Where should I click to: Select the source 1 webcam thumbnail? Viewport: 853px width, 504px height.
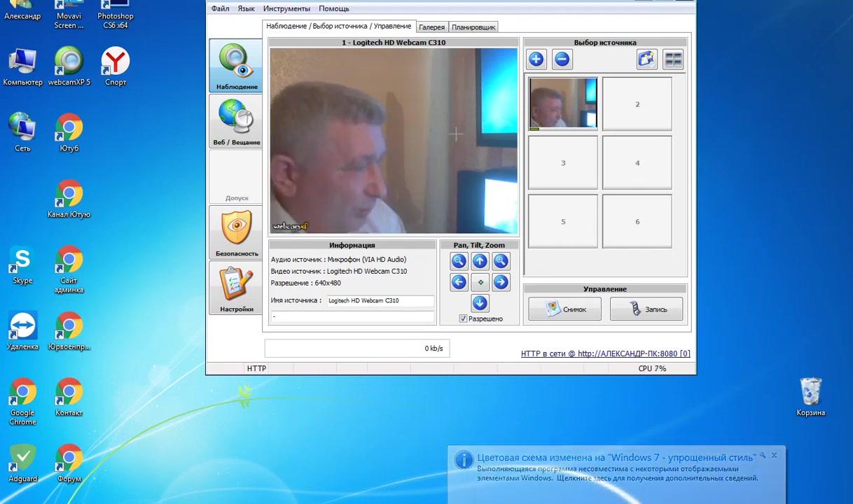(x=563, y=104)
